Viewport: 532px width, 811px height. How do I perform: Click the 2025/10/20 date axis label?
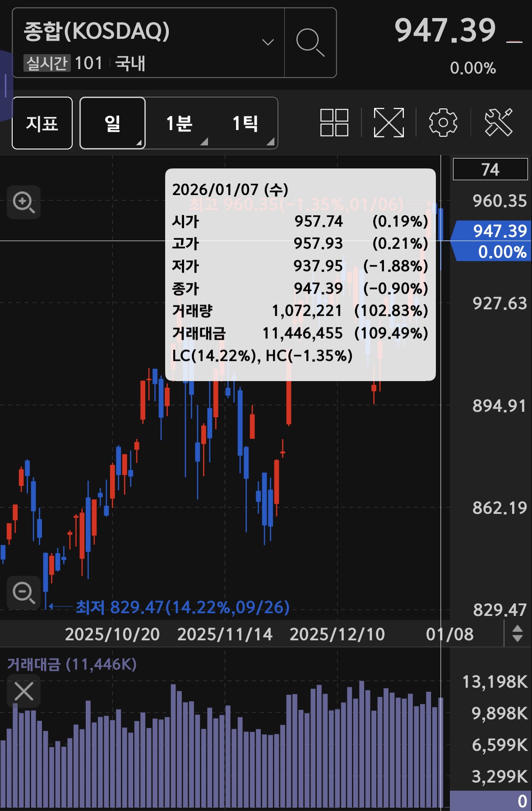pyautogui.click(x=112, y=634)
